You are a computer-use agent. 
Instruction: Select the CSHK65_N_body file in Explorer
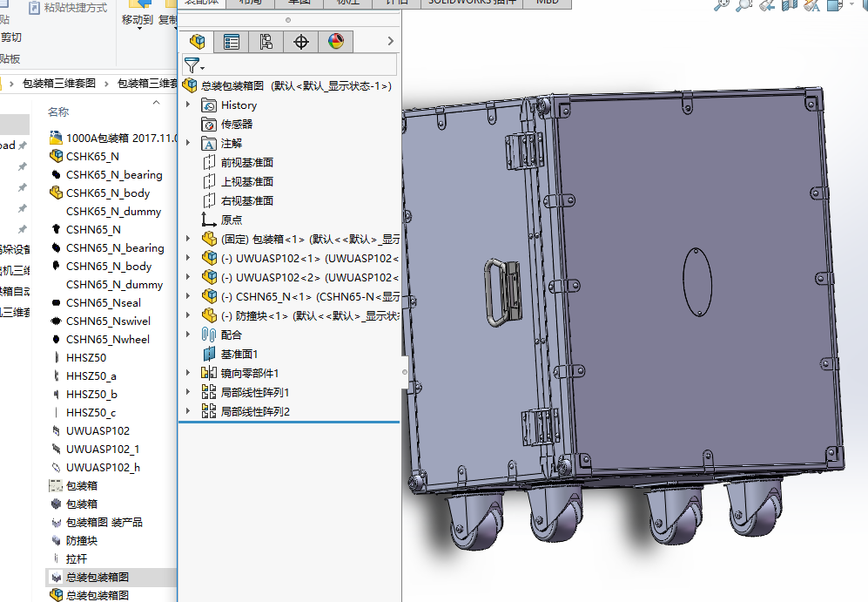point(107,193)
